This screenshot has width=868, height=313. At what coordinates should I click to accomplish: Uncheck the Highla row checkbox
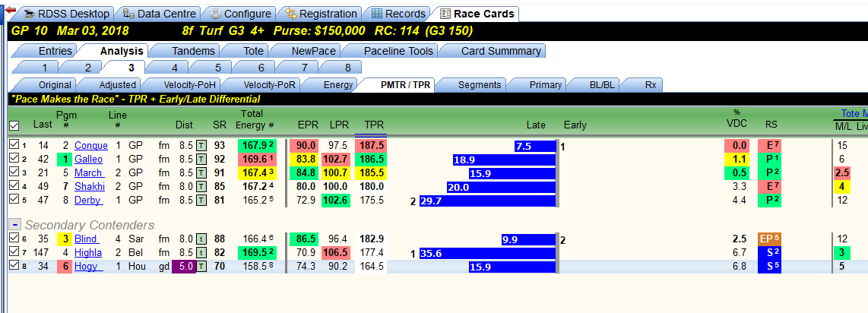(14, 252)
